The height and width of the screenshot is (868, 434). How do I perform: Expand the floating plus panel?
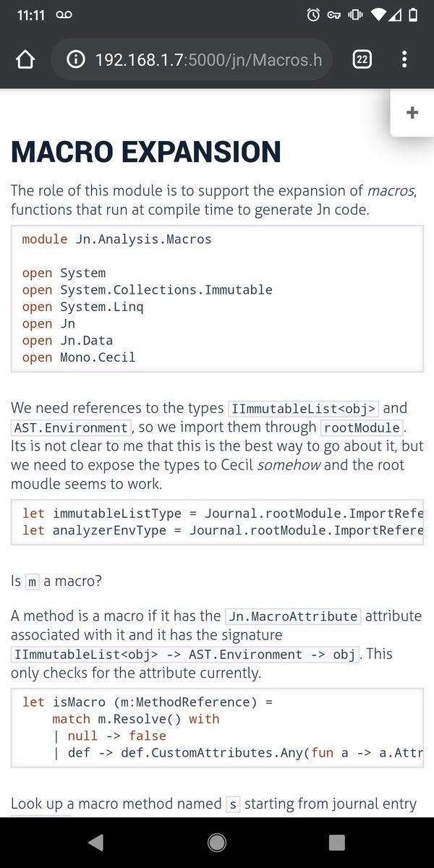(412, 112)
